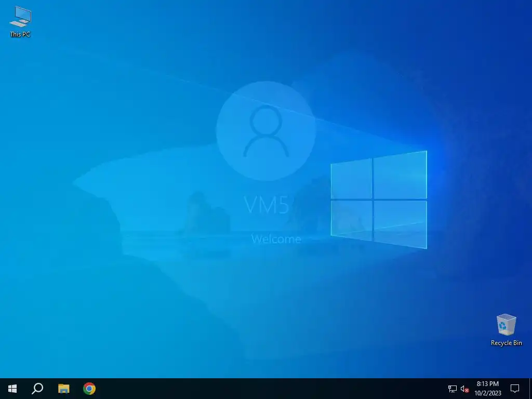
Task: Open the notification Action Center
Action: click(515, 389)
